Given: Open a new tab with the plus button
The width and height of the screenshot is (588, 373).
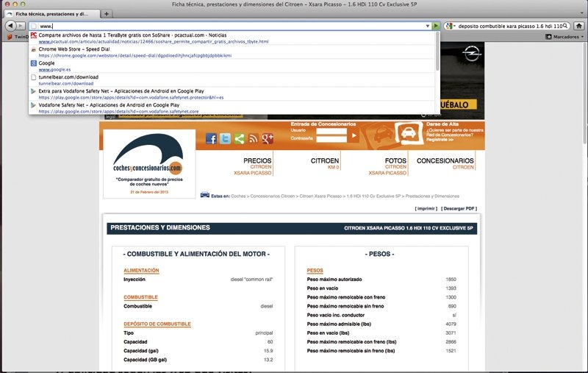Looking at the screenshot, I should click(107, 14).
